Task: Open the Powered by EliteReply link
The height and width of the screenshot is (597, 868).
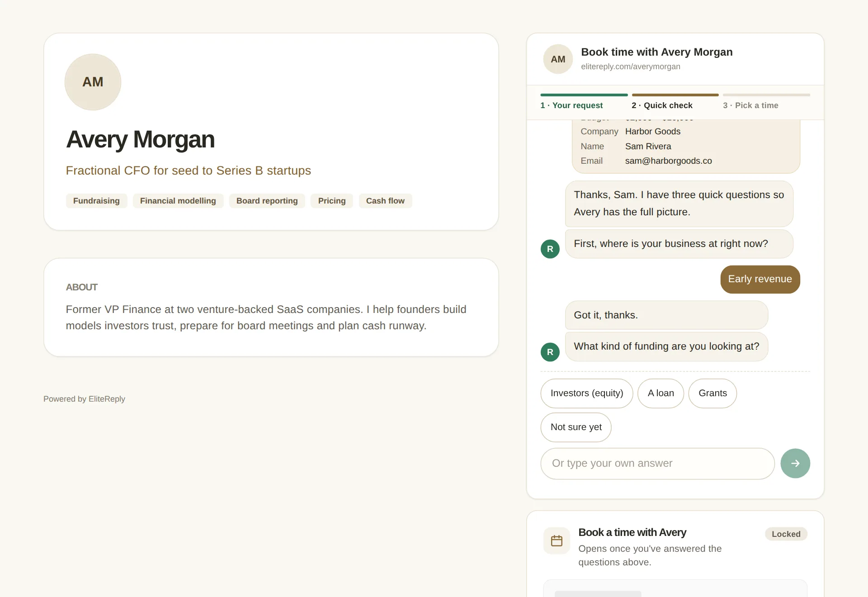Action: click(84, 399)
